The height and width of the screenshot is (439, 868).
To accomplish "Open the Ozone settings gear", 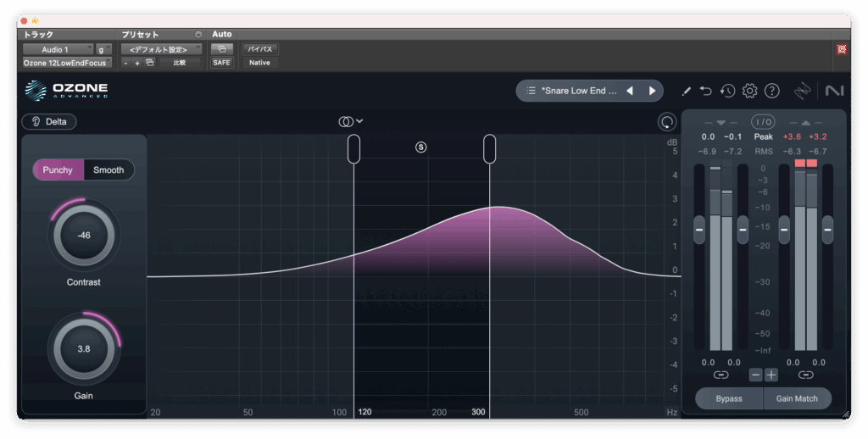I will 749,91.
